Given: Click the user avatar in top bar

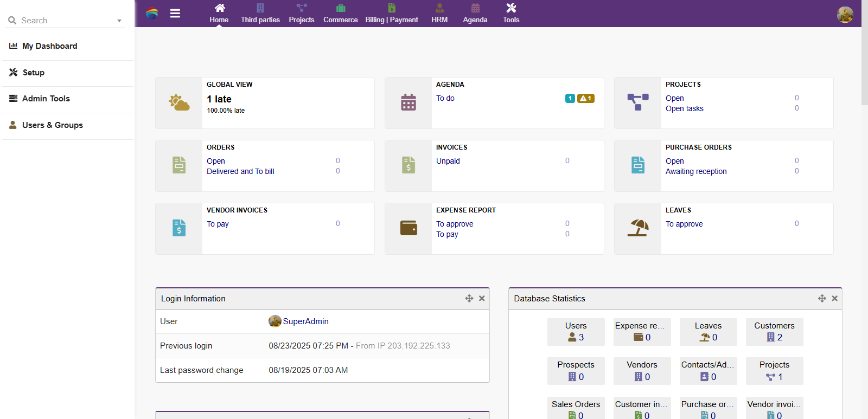Looking at the screenshot, I should tap(845, 15).
